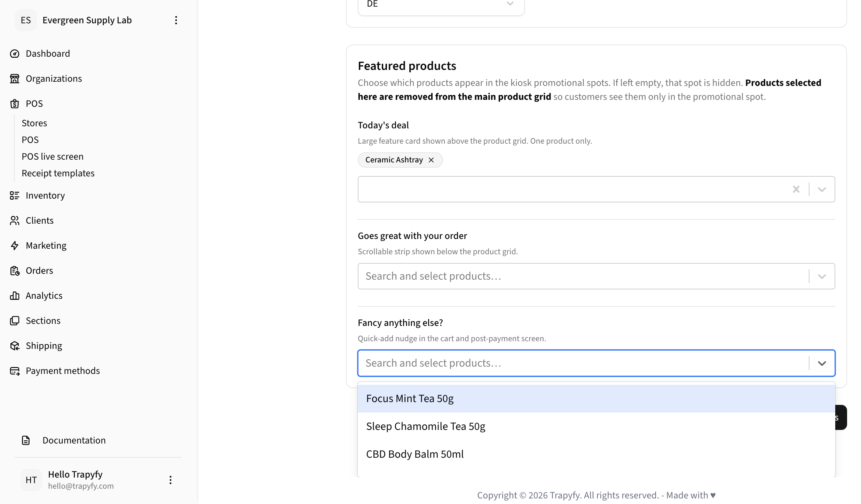Open Receipt templates page
The image size is (861, 504).
click(x=58, y=173)
